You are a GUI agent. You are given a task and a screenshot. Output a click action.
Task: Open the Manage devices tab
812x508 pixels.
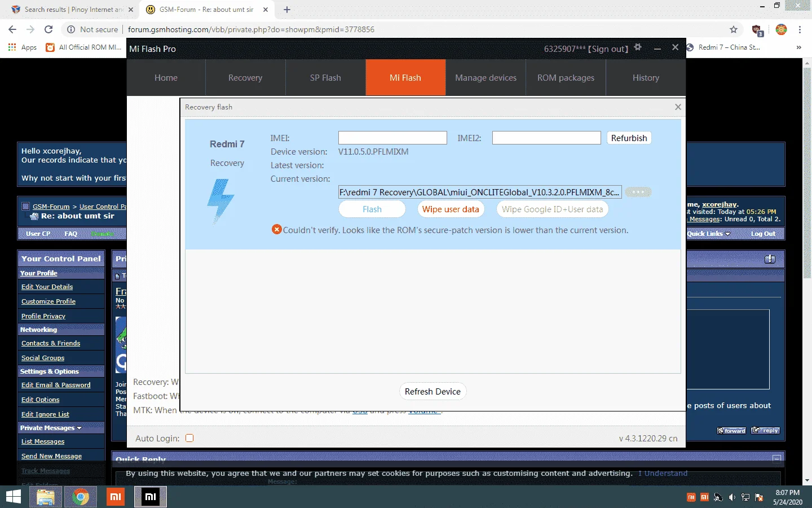[x=486, y=78]
